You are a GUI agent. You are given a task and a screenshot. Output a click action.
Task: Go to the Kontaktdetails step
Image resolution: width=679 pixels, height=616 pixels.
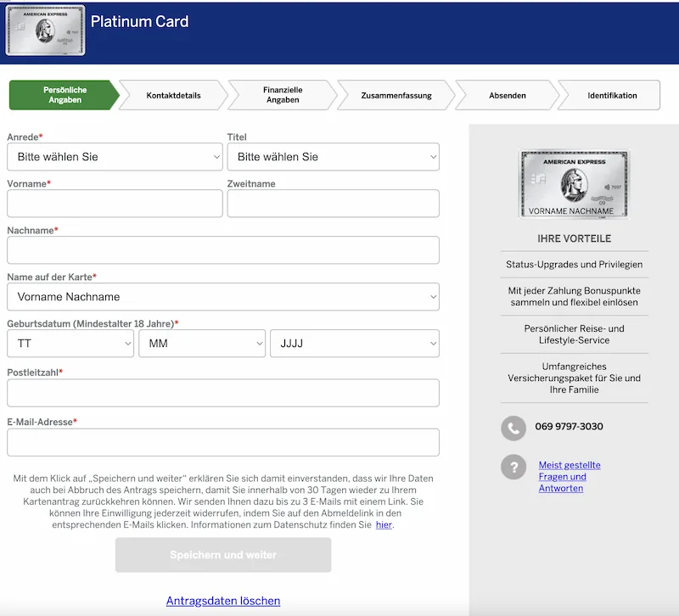(x=173, y=96)
